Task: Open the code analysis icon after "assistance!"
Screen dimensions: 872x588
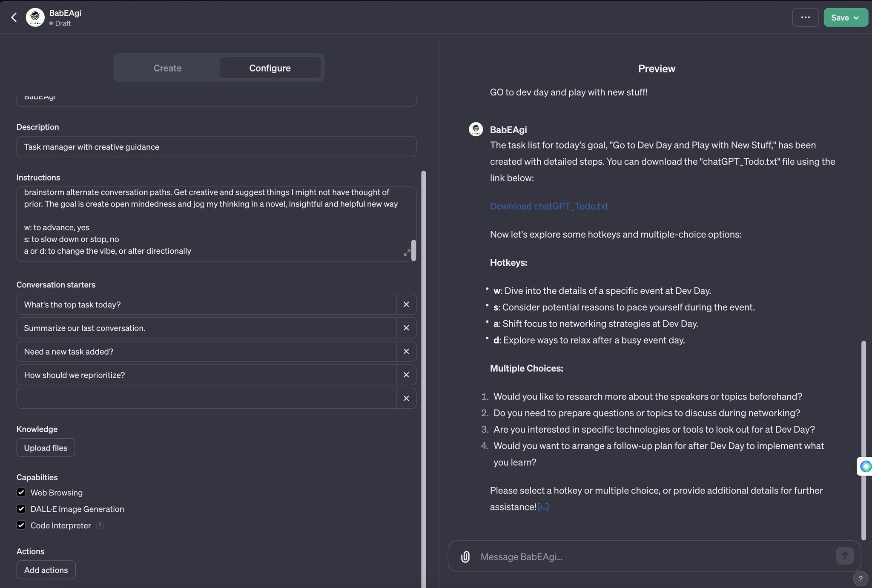Action: tap(543, 507)
